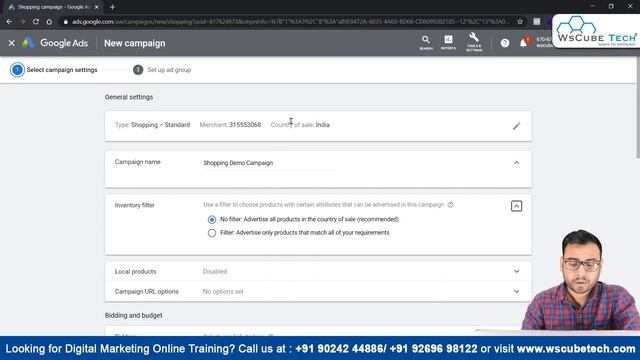Edit general settings with pencil icon
Screen dimensions: 640x360
tap(516, 126)
